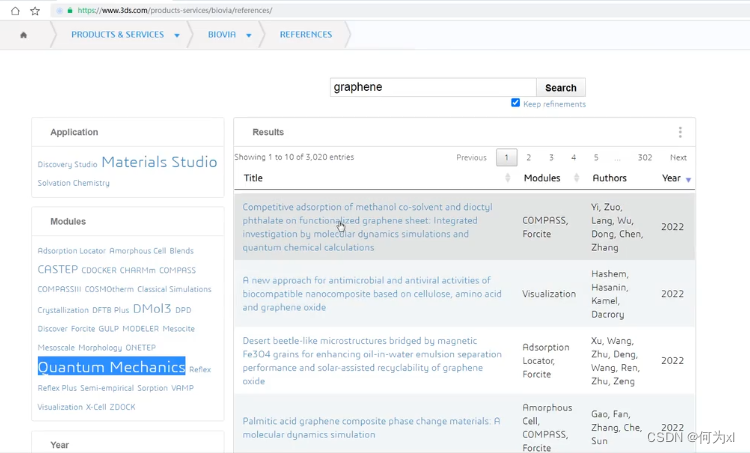Screen dimensions: 750x453
Task: Click the browser home icon
Action: pos(15,11)
